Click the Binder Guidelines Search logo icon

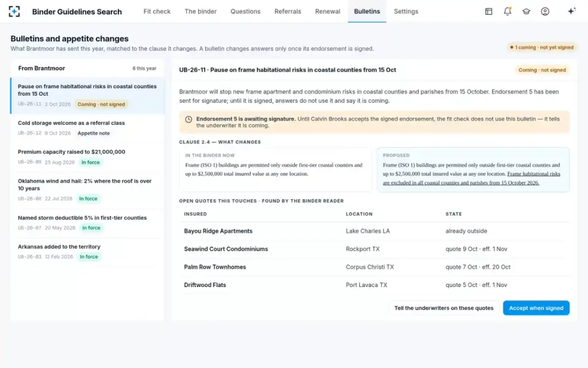[15, 11]
